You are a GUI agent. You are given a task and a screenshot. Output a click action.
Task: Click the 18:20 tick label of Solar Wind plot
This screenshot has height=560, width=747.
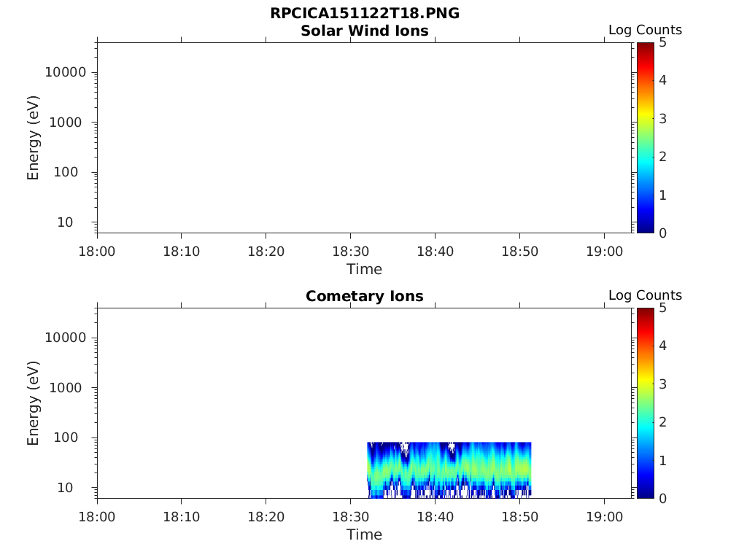coord(266,252)
